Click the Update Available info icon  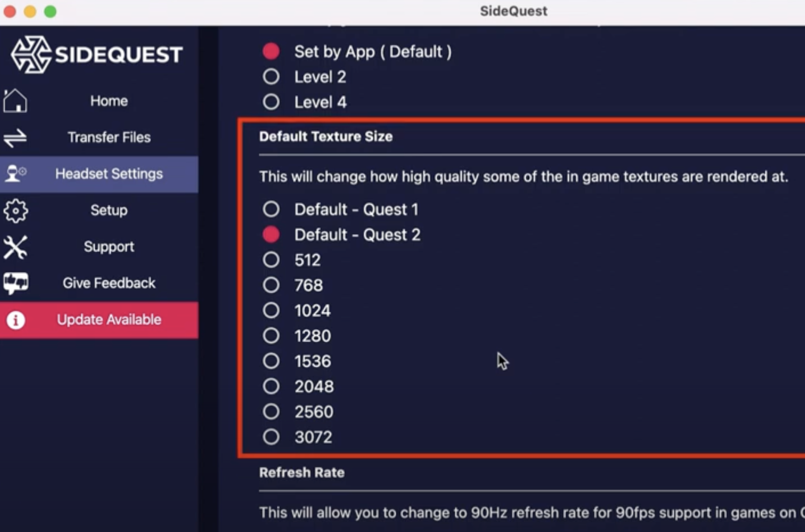16,320
